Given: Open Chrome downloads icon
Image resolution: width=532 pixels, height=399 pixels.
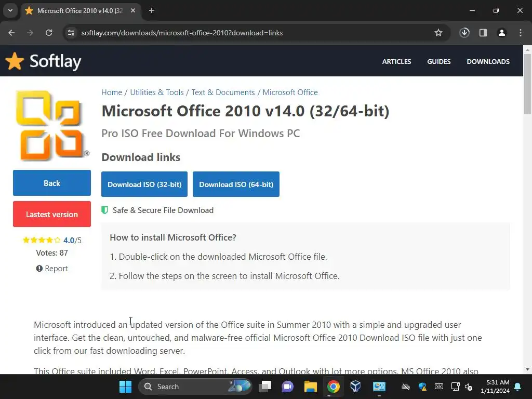Looking at the screenshot, I should point(464,33).
